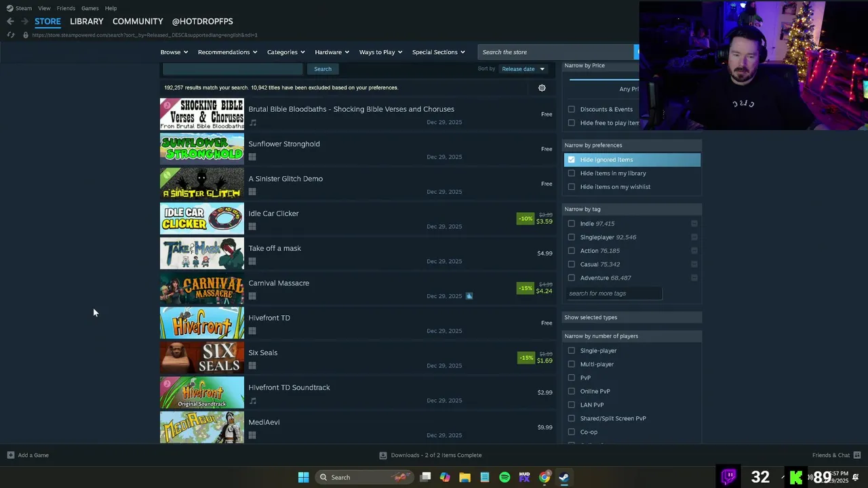Click Windows icon beside Sunflower Stronghold
This screenshot has height=488, width=868.
tap(252, 157)
